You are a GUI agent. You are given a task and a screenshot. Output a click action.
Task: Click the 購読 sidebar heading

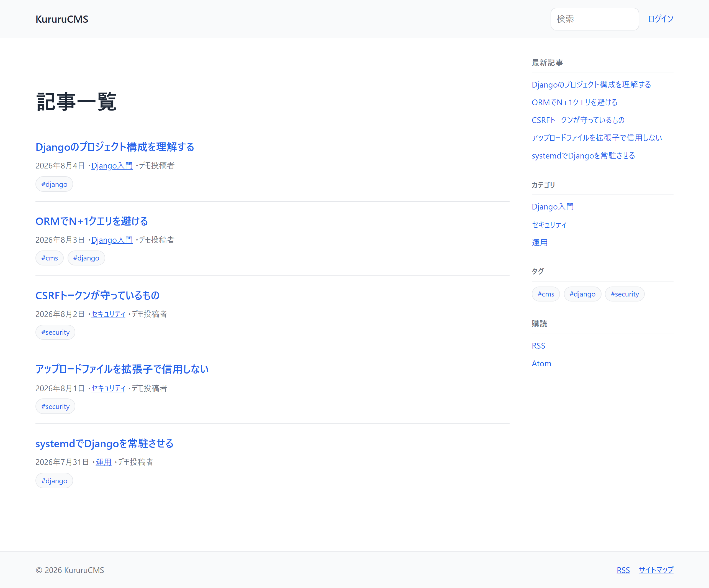(540, 324)
